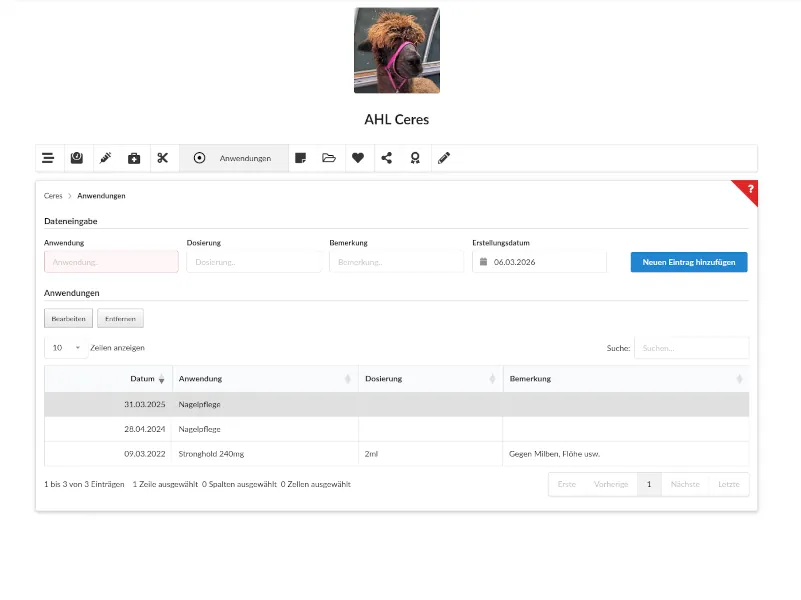Click the weight scale icon
This screenshot has width=801, height=600.
[x=76, y=158]
